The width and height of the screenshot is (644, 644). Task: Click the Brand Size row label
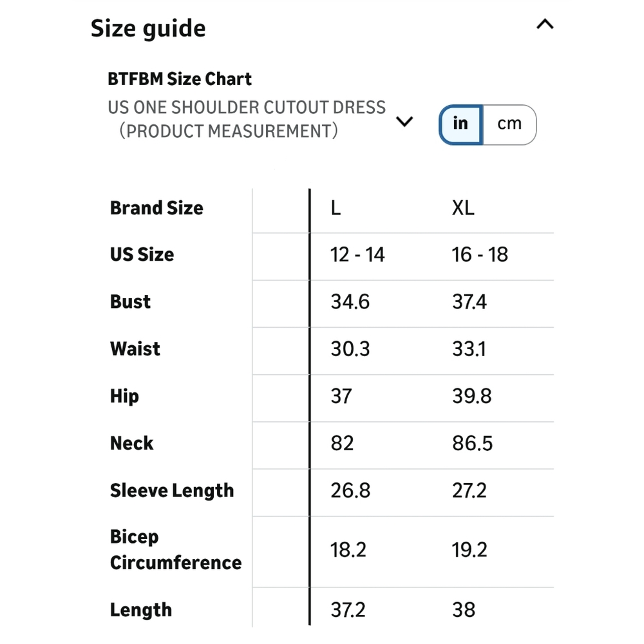[156, 208]
